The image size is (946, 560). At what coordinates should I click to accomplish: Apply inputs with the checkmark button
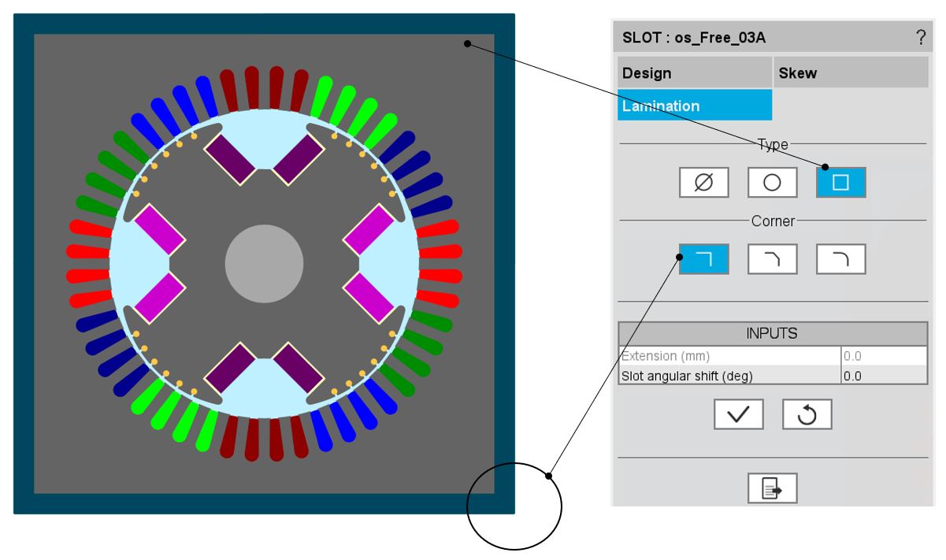pyautogui.click(x=738, y=414)
